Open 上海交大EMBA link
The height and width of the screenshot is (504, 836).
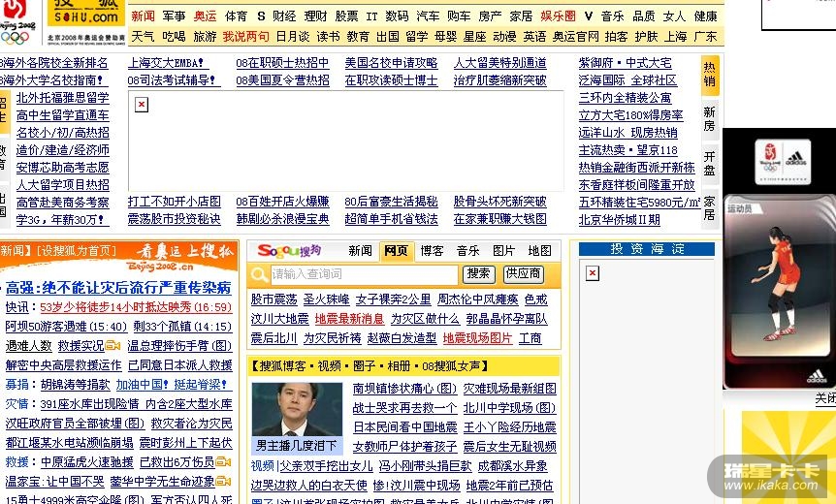pyautogui.click(x=167, y=63)
